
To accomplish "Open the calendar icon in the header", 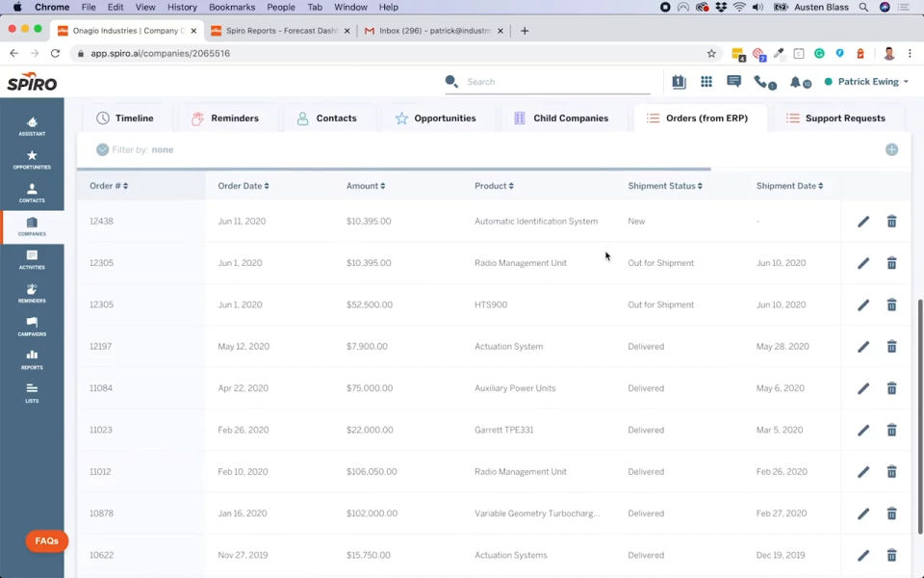I will tap(679, 82).
